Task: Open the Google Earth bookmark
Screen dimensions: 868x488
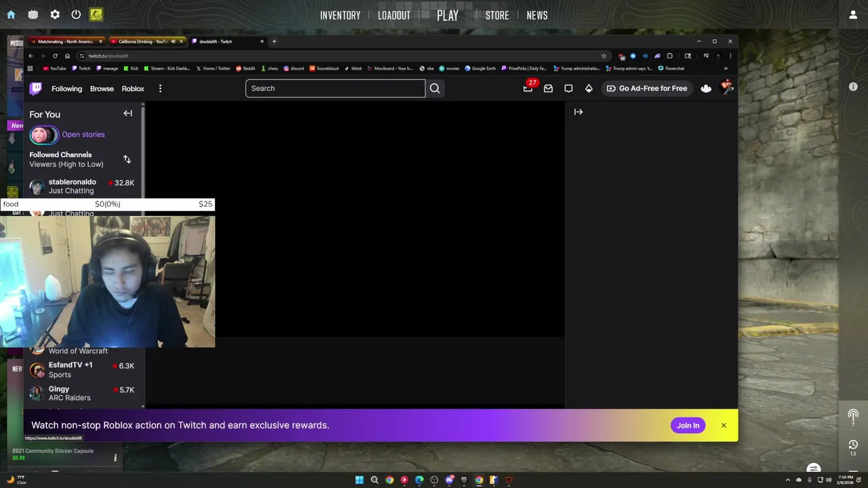Action: pos(480,68)
